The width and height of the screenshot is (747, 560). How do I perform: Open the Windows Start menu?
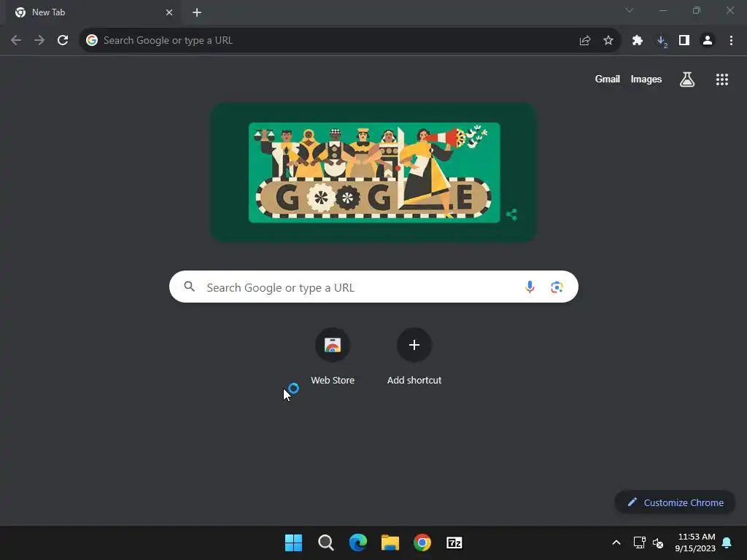(293, 542)
